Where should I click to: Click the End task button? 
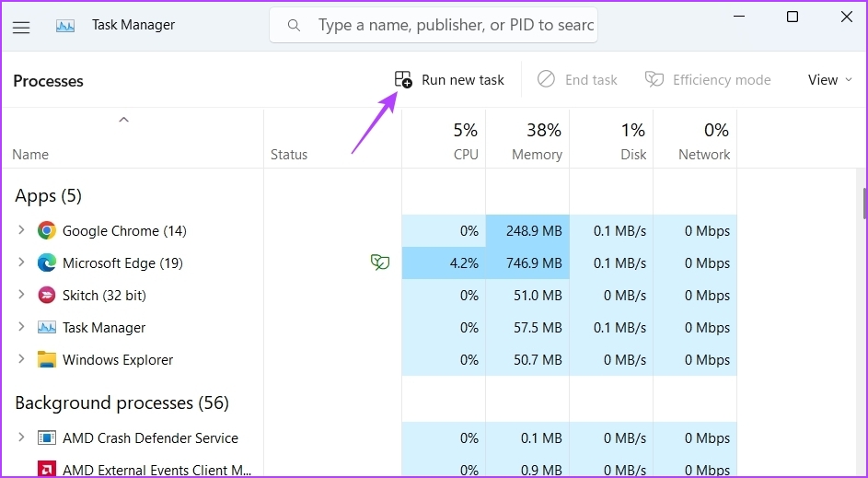pos(577,80)
